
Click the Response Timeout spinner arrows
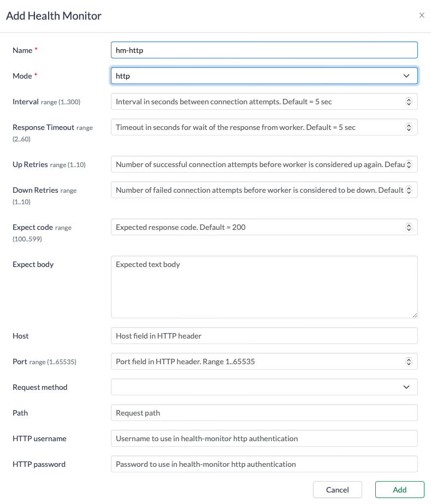click(409, 127)
